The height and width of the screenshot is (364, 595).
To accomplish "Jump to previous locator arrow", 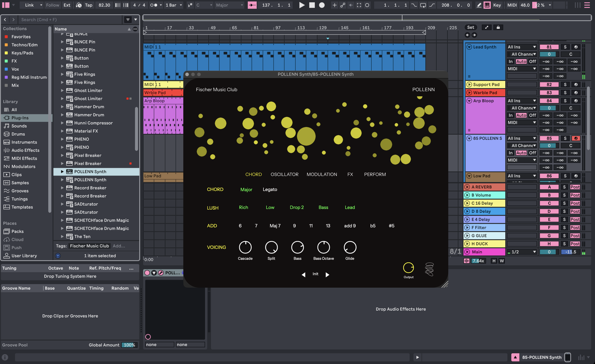I will click(467, 35).
